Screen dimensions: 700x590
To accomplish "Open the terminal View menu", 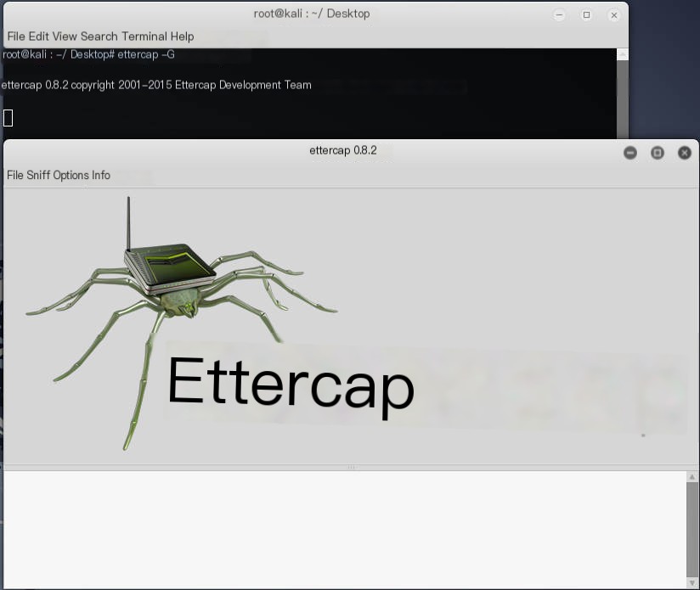I will point(65,37).
